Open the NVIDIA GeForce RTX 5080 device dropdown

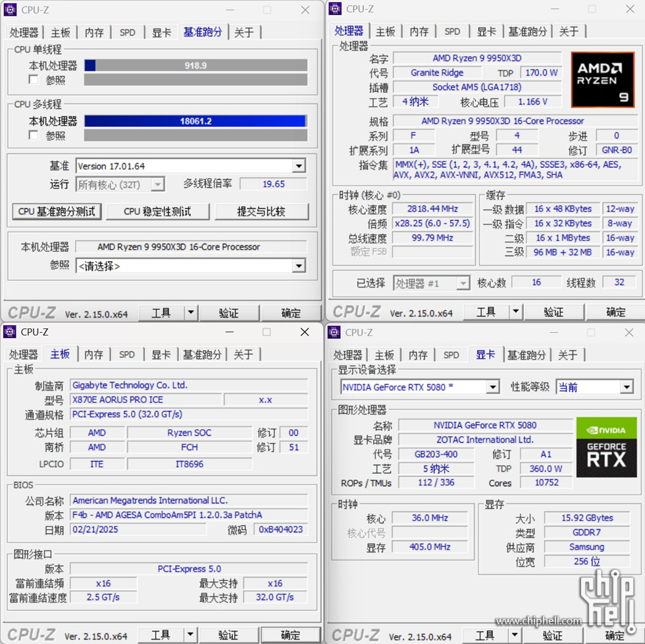pyautogui.click(x=492, y=387)
